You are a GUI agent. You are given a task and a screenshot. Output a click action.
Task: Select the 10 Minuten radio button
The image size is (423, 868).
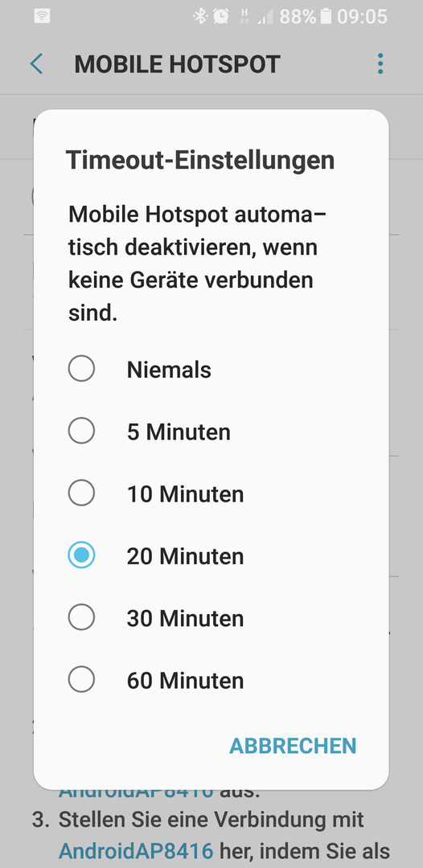(81, 493)
